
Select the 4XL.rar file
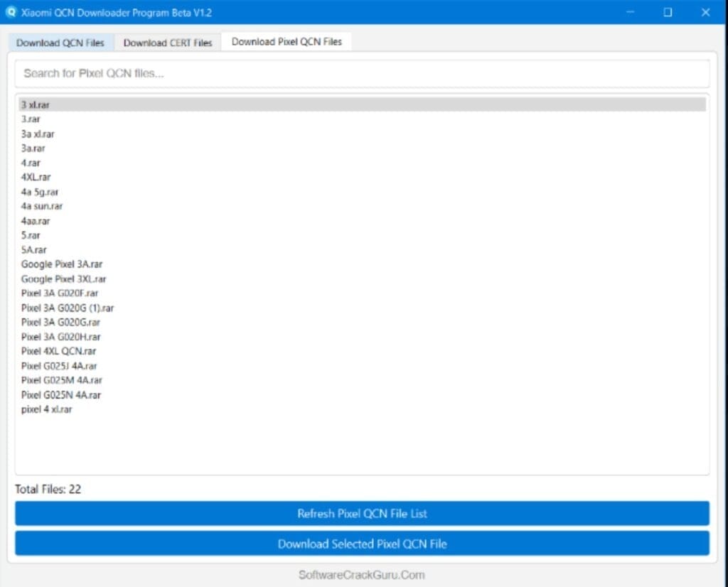click(x=35, y=177)
